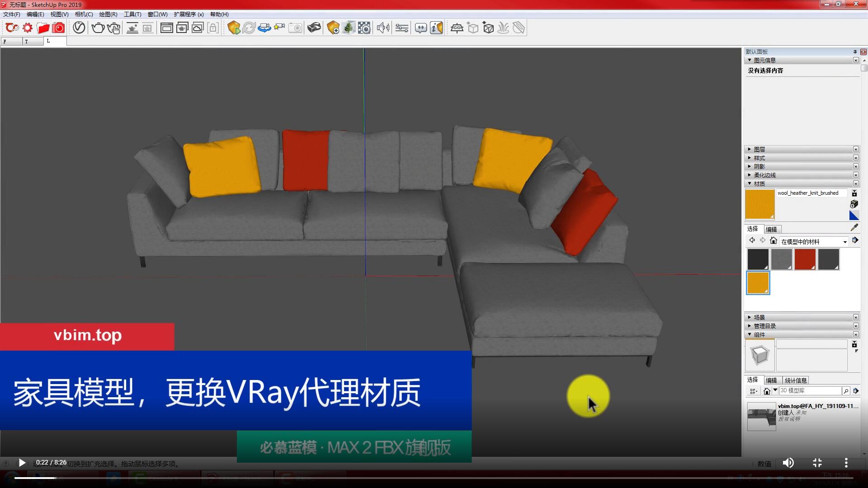Screen dimensions: 868x488
Task: Collapse the 材质 materials panel
Action: pos(759,183)
